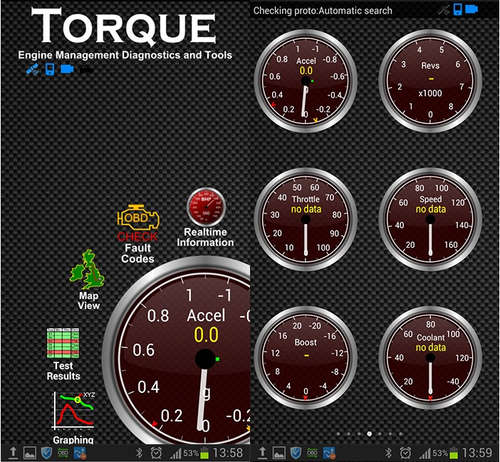Select the Revs x1000 gauge
Viewport: 500px width, 462px height.
(430, 81)
